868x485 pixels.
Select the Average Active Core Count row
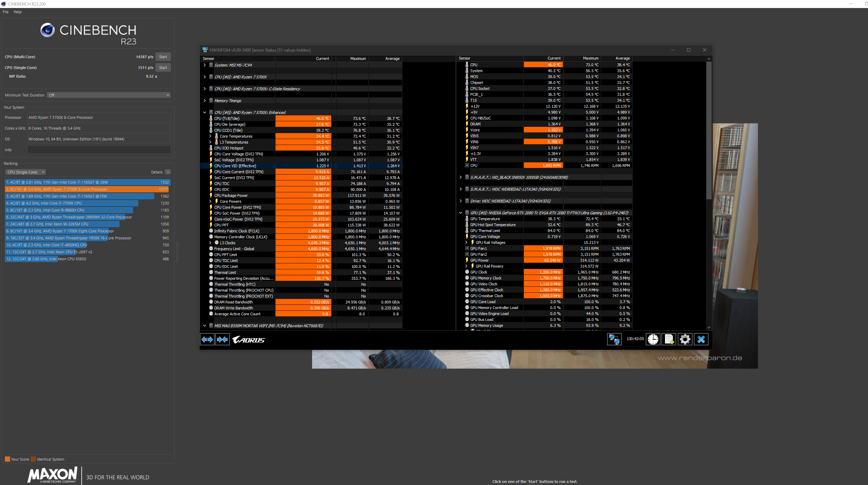301,314
